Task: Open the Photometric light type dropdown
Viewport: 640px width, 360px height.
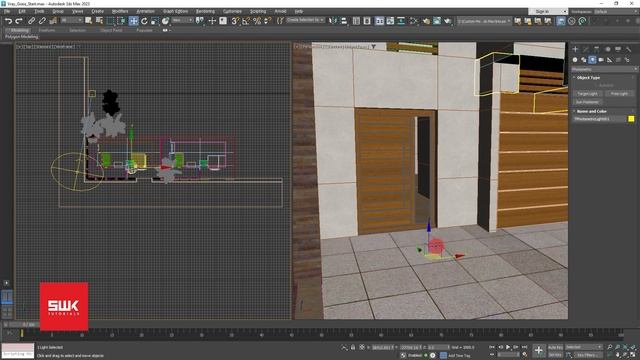Action: (x=604, y=69)
